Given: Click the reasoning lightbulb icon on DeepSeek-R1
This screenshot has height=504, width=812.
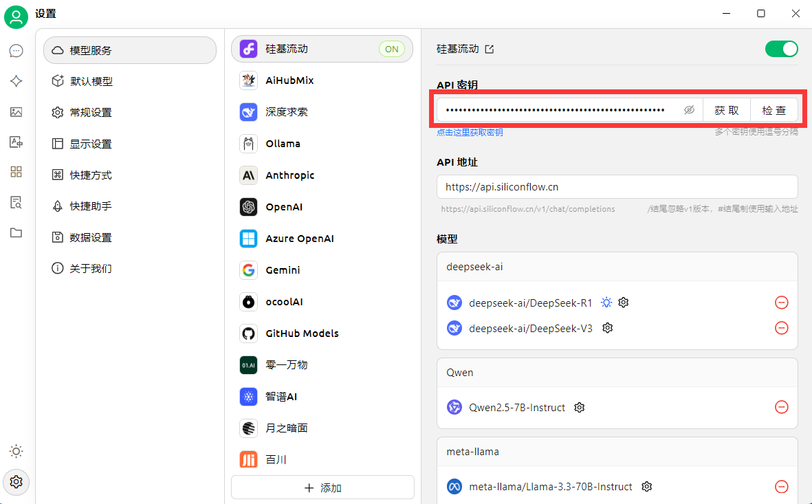Looking at the screenshot, I should tap(606, 303).
